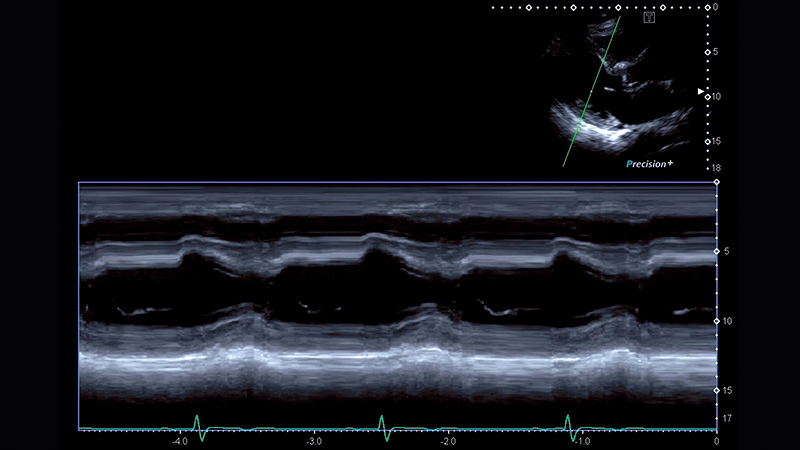Click the 5 cm marker on M-mode depth scale

[x=716, y=252]
